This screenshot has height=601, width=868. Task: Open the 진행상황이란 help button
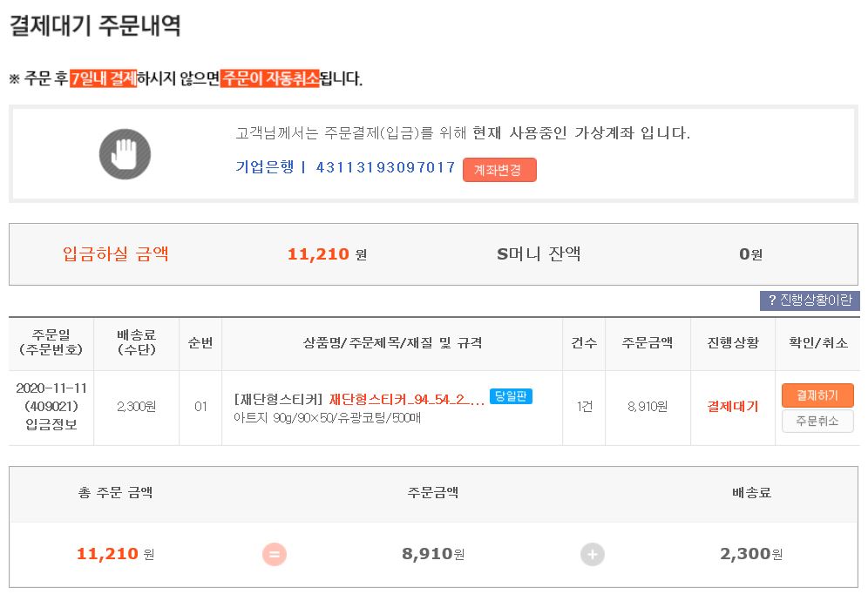(810, 300)
